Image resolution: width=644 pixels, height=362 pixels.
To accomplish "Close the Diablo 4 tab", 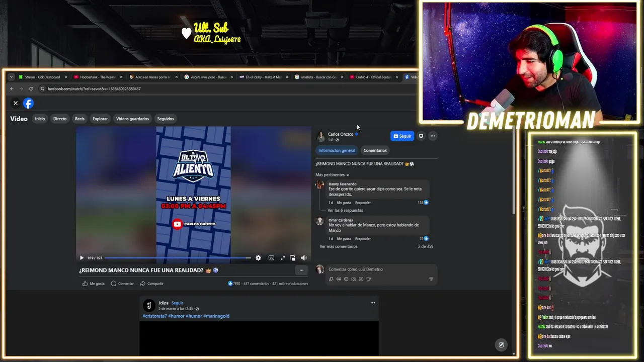I will [x=397, y=77].
